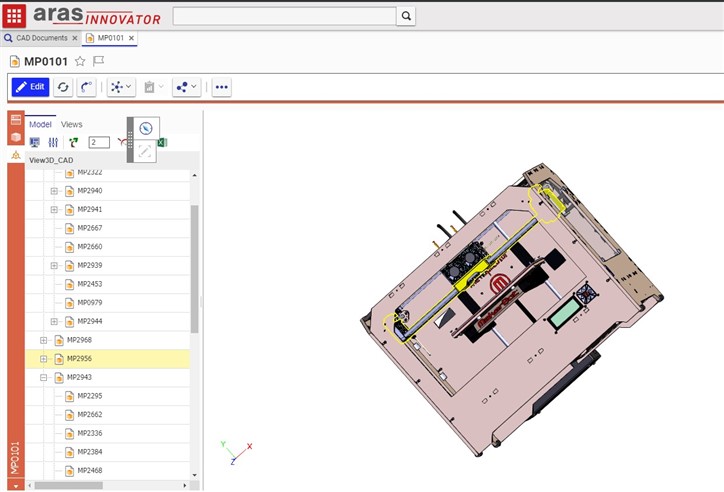Open the clipboard dropdown button
The height and width of the screenshot is (492, 724).
click(154, 87)
